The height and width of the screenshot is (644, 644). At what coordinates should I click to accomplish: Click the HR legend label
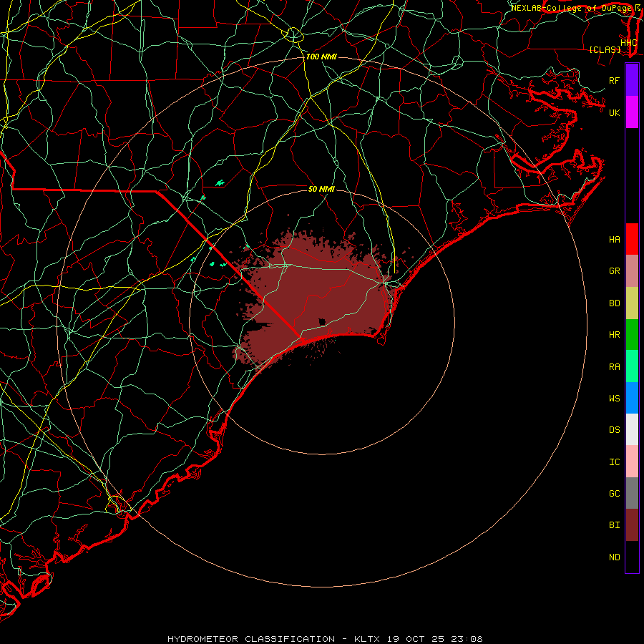click(614, 335)
